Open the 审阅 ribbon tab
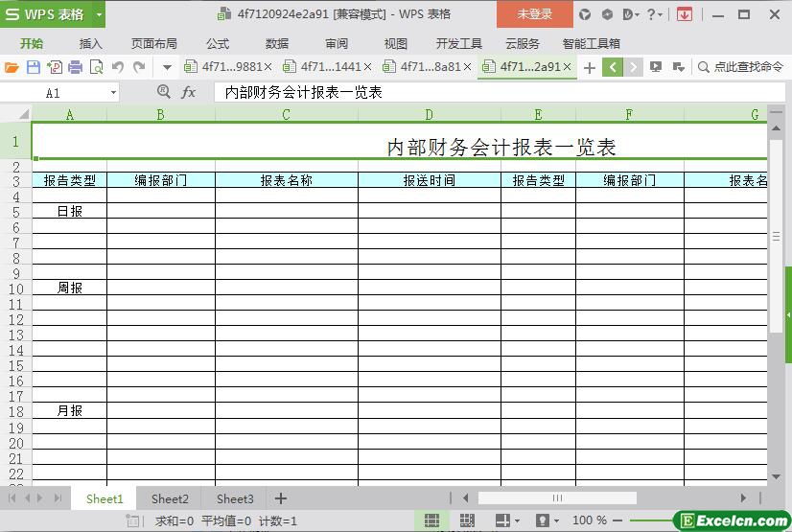This screenshot has height=532, width=792. pyautogui.click(x=337, y=44)
